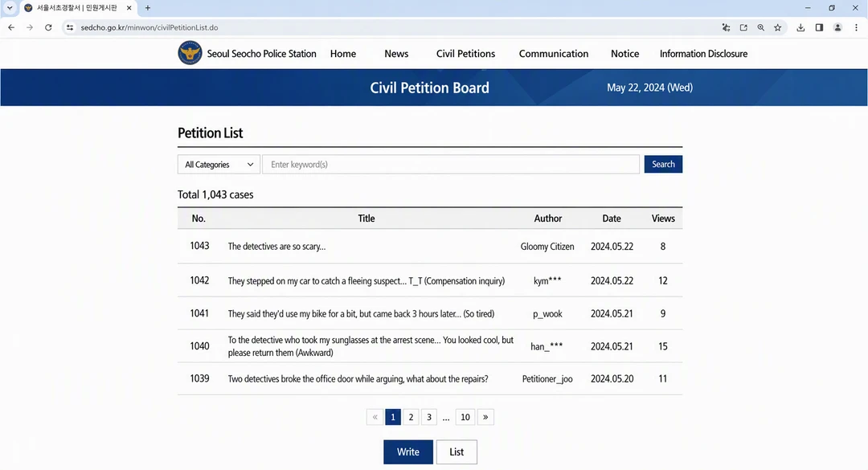Image resolution: width=868 pixels, height=470 pixels.
Task: Open the browser profile avatar icon
Action: (x=837, y=27)
